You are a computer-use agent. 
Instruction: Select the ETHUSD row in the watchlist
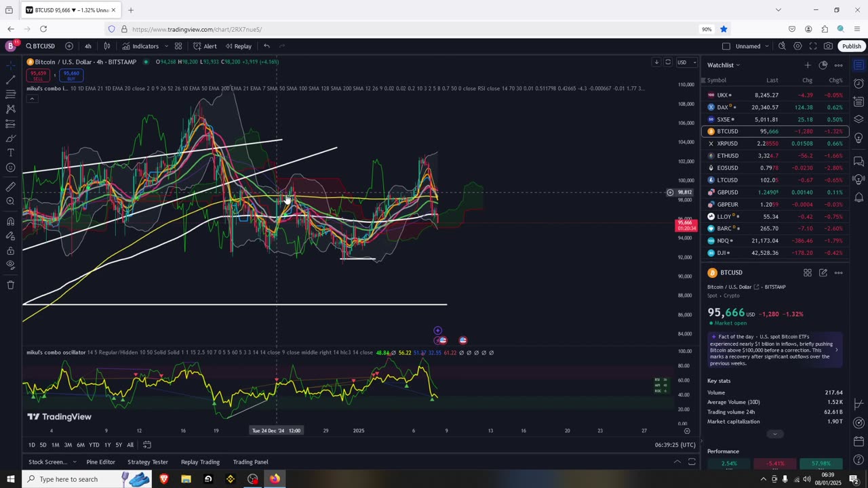[x=775, y=156]
